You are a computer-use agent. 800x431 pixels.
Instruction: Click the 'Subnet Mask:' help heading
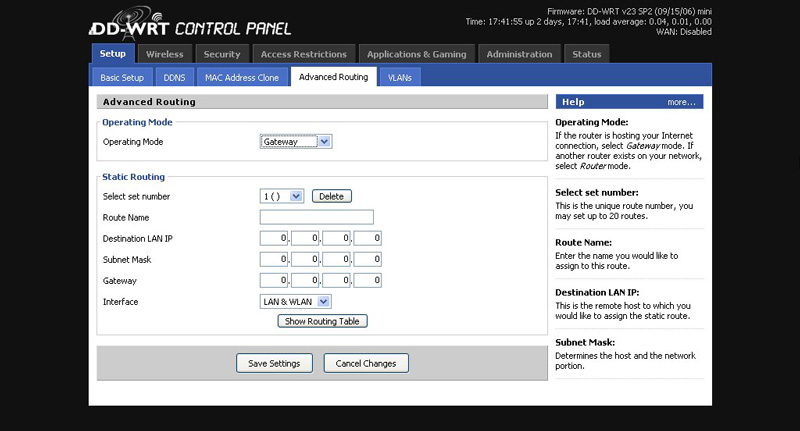[x=585, y=343]
